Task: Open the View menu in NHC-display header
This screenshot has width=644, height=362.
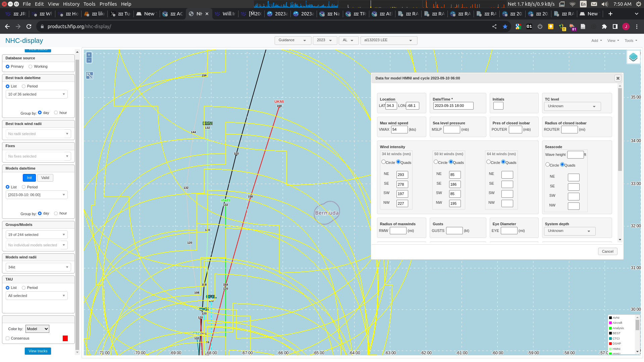Action: point(613,41)
